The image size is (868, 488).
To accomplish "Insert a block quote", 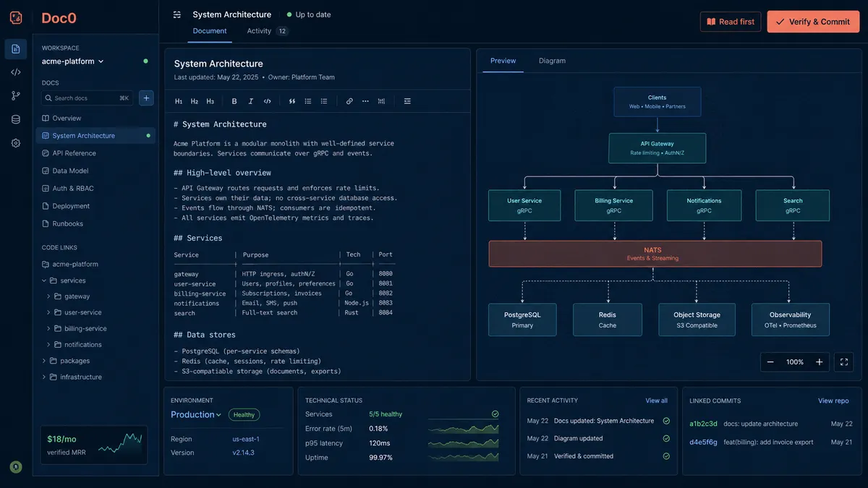I will pos(292,101).
